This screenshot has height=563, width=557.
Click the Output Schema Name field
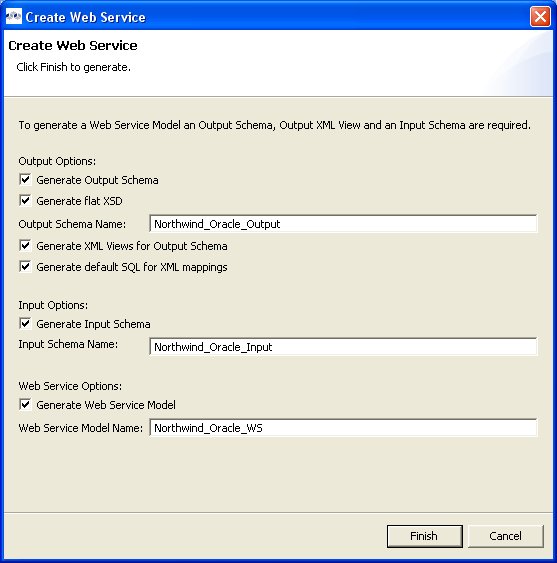pyautogui.click(x=343, y=224)
